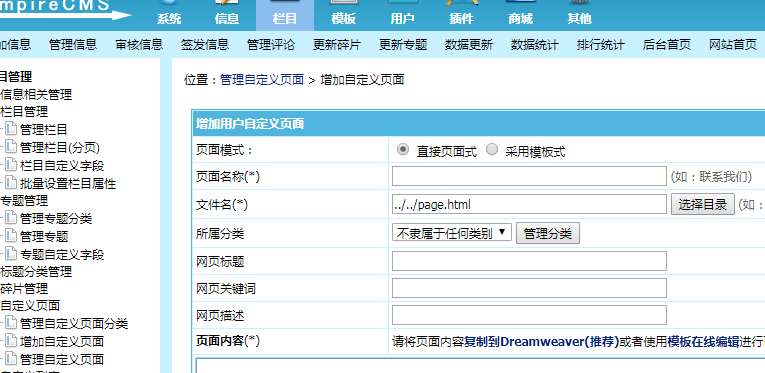765x373 pixels.
Task: Select the 栏目 top menu tab
Action: [x=285, y=16]
